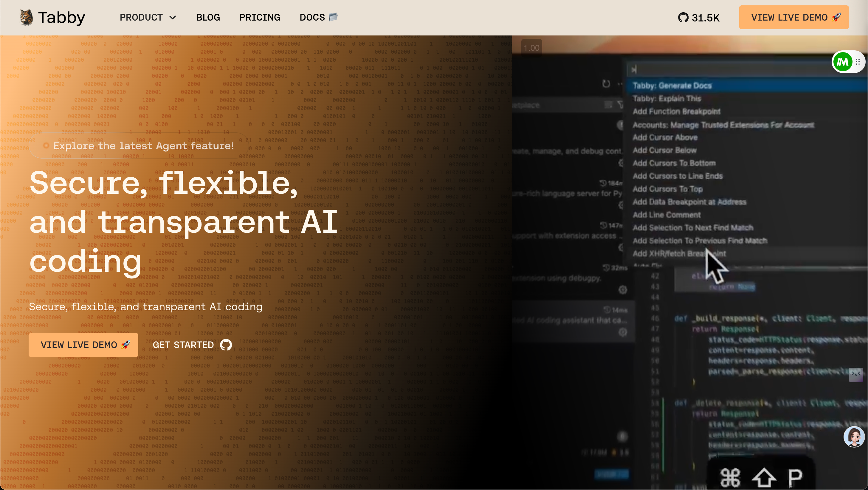This screenshot has height=490, width=868.
Task: Choose 'Accounts: Manage Trusted Extensions' entry
Action: pos(747,125)
